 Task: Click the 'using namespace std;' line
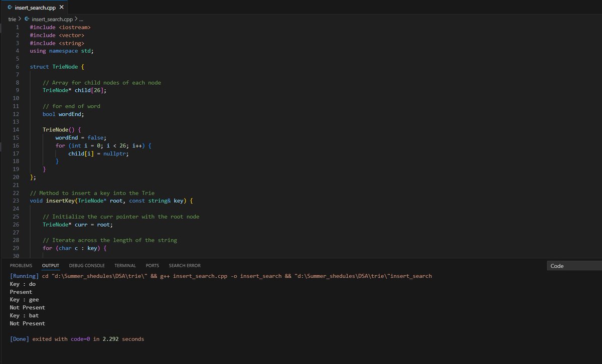[x=62, y=51]
